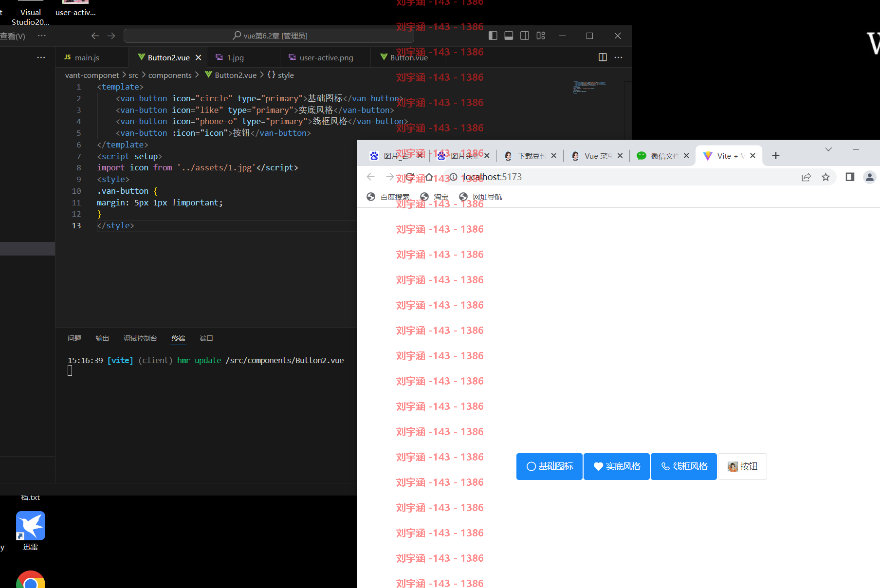The height and width of the screenshot is (588, 880).
Task: Open the sidebar views ellipsis menu
Action: [41, 57]
